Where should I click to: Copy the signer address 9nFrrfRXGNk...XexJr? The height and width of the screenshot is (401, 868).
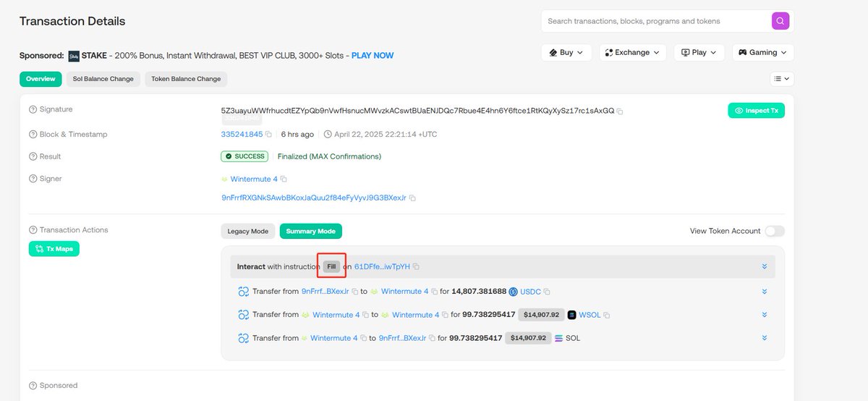(x=412, y=198)
